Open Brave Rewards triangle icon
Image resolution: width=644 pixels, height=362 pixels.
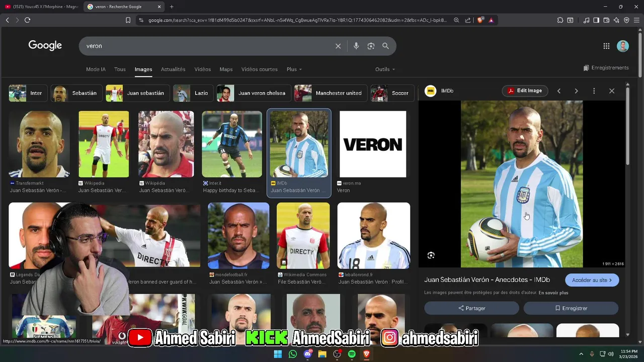(x=491, y=20)
